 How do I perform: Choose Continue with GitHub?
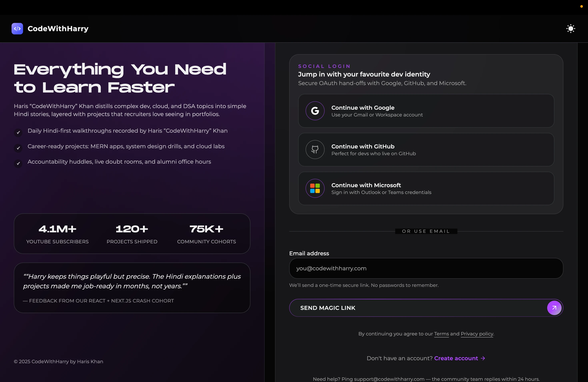click(x=426, y=149)
